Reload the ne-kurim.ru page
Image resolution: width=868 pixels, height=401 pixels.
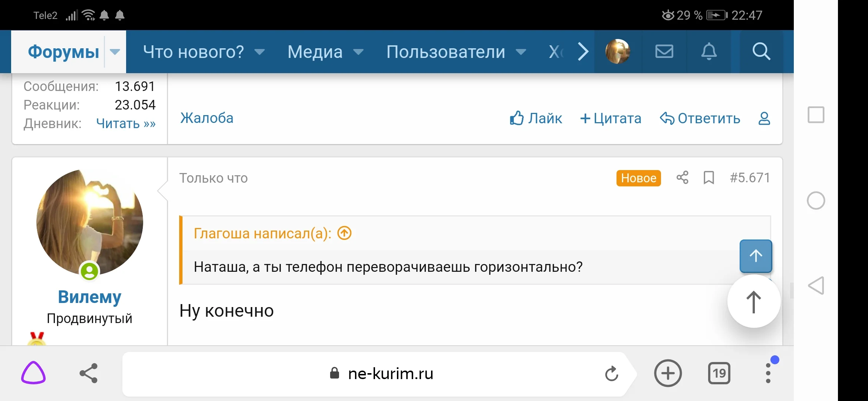(x=612, y=374)
